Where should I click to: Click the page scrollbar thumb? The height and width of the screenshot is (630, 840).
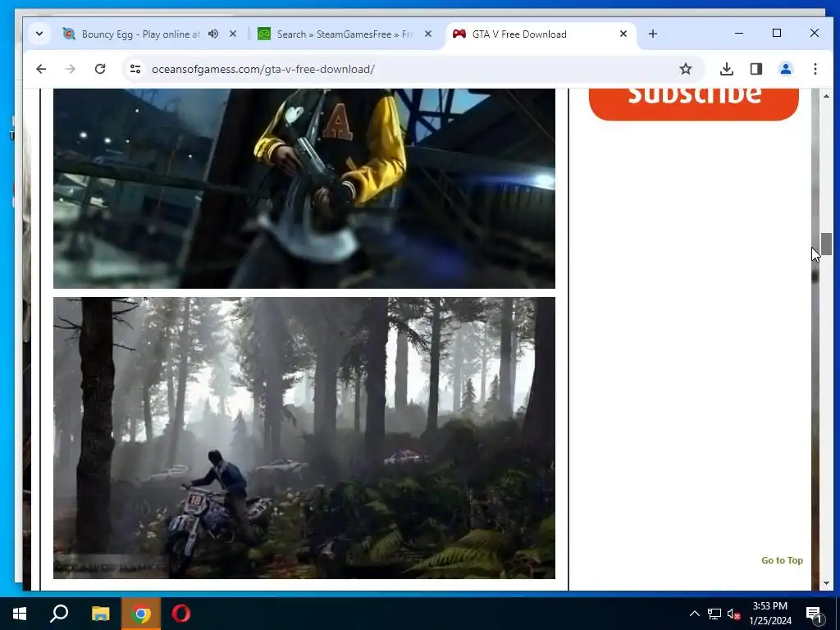click(x=826, y=244)
